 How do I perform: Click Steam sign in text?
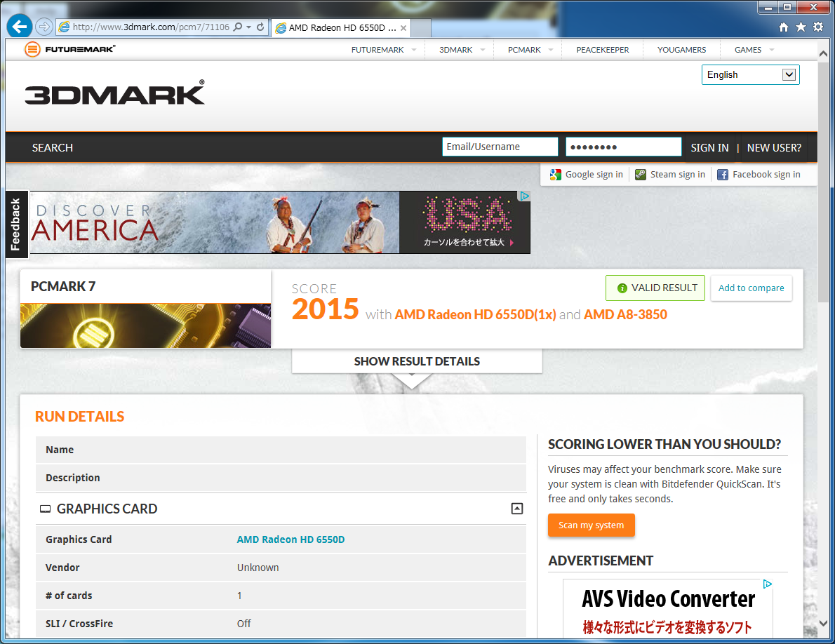click(x=677, y=175)
